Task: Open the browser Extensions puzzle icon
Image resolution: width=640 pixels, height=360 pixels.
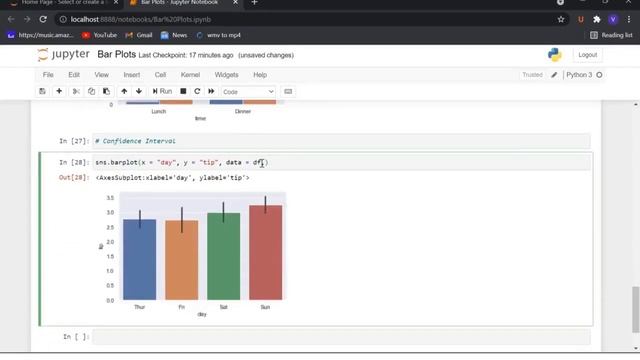Action: (x=597, y=20)
